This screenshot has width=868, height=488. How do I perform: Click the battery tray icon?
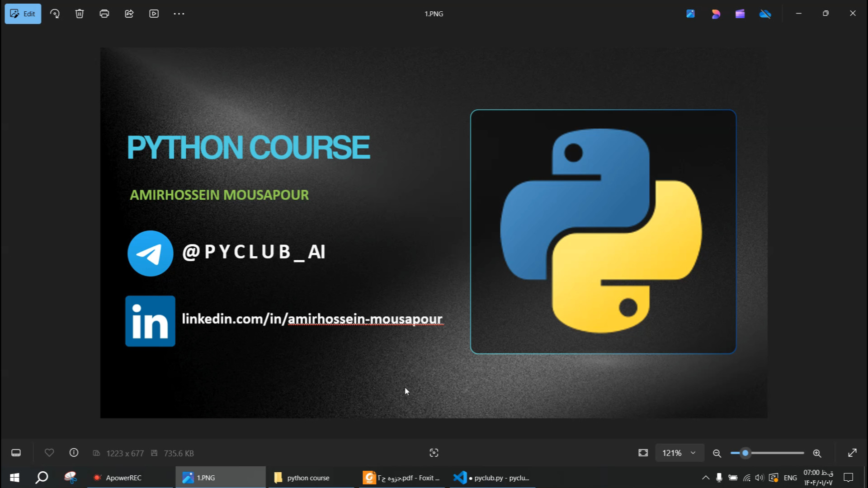733,478
